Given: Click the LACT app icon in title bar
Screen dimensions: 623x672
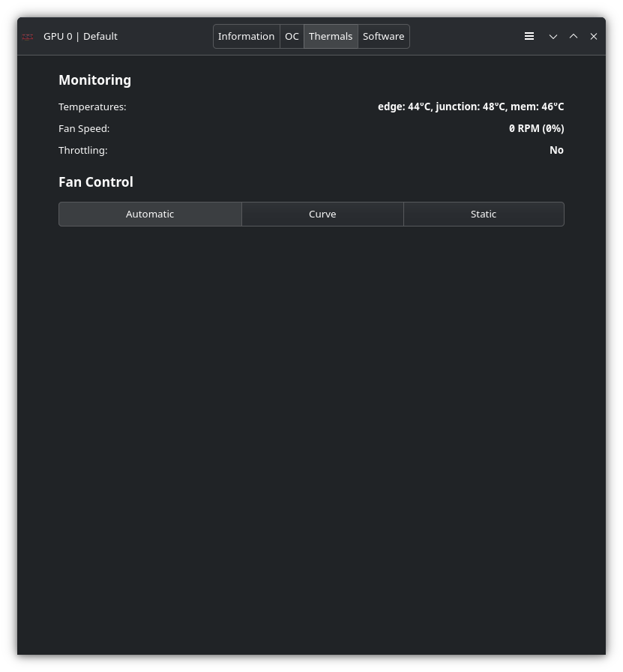Looking at the screenshot, I should (x=28, y=37).
